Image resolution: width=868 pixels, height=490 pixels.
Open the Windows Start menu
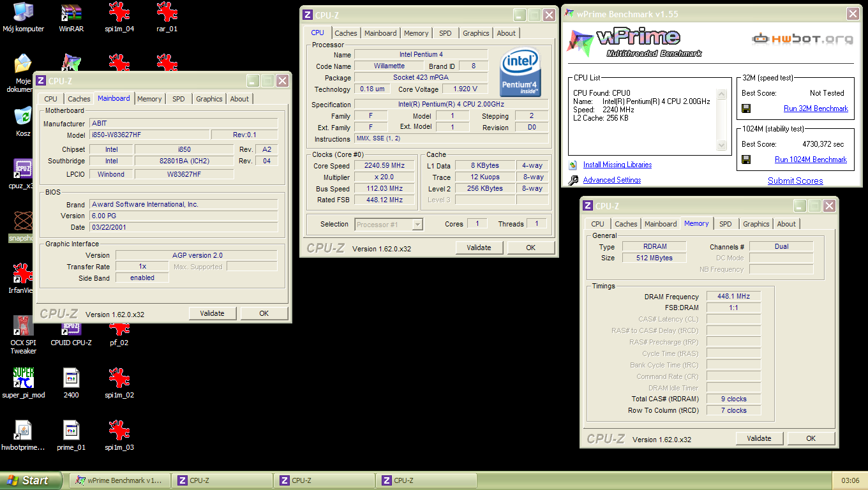click(x=31, y=480)
